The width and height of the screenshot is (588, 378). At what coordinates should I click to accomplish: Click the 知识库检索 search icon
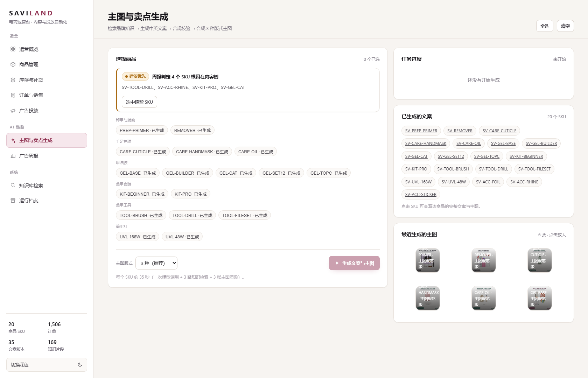(13, 185)
